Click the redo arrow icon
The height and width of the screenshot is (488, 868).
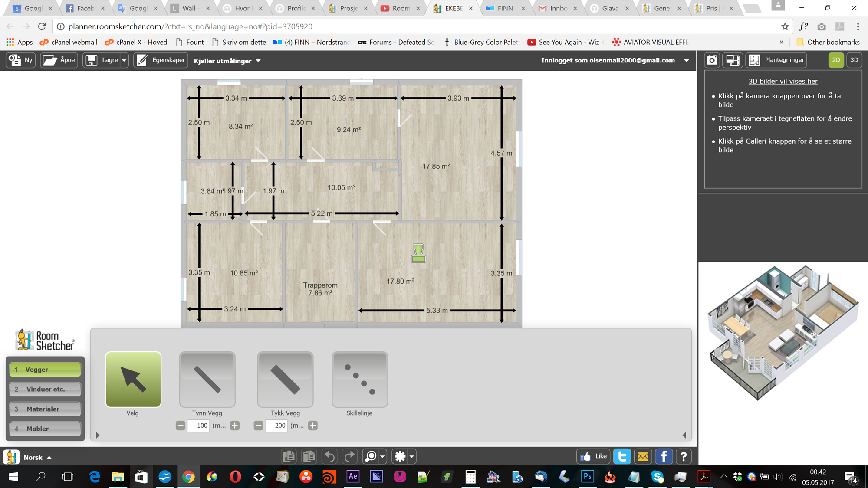(349, 456)
